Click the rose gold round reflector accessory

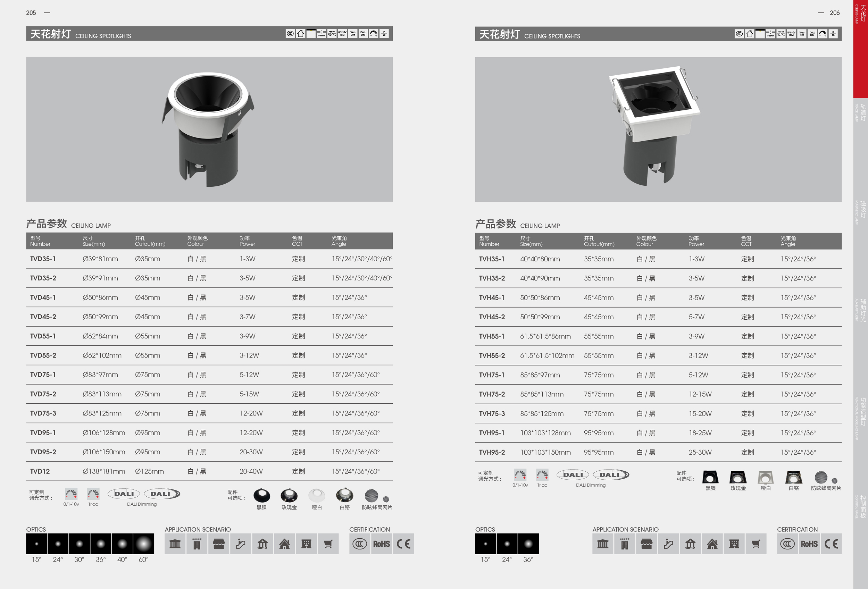[x=289, y=495]
